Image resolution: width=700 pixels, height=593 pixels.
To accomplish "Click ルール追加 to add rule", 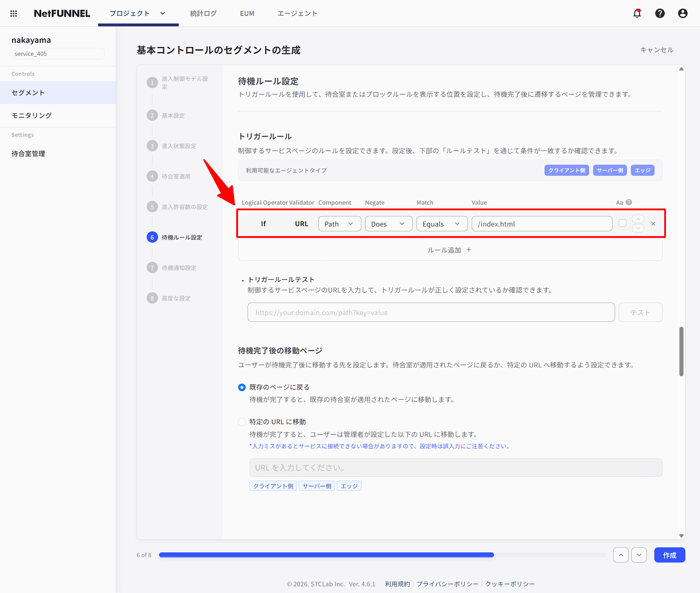I will (x=450, y=250).
